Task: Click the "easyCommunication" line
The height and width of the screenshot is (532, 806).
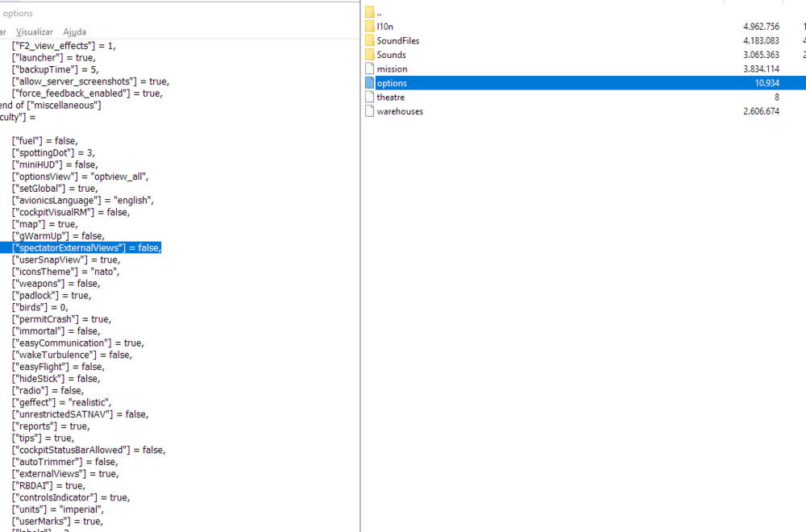Action: click(x=78, y=343)
